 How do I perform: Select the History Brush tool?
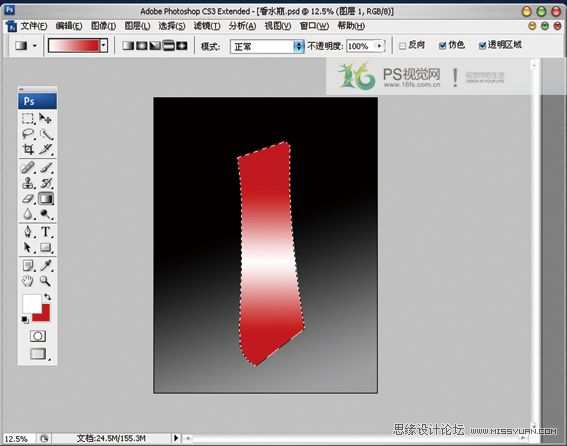click(46, 183)
